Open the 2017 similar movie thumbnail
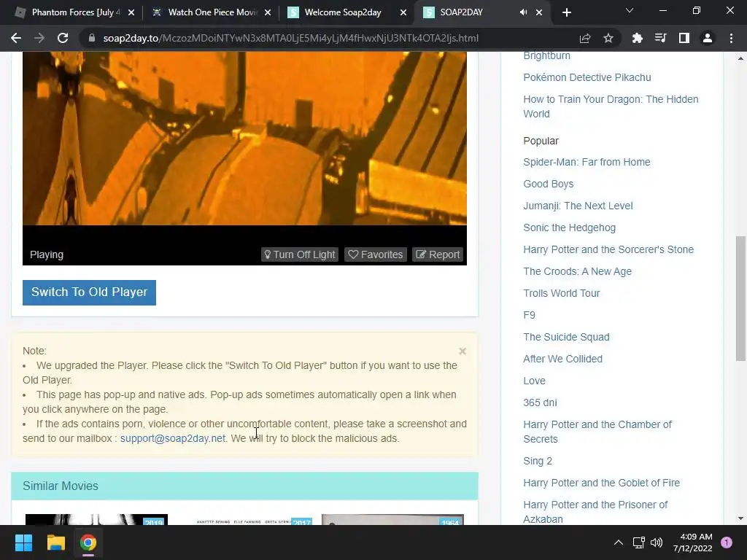Image resolution: width=747 pixels, height=560 pixels. tap(244, 519)
